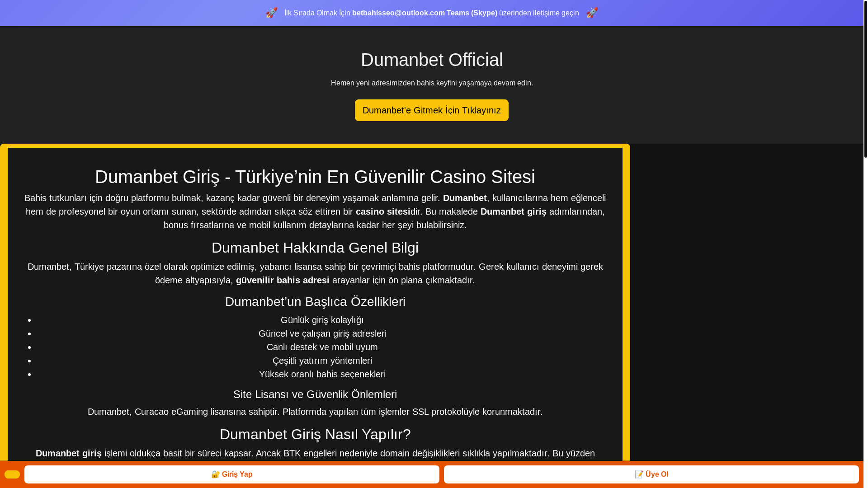Click the 'Dumanbet Giriş - Türkiye'nin En Güvenilir Casino Sitesi' heading
868x488 pixels.
[315, 177]
